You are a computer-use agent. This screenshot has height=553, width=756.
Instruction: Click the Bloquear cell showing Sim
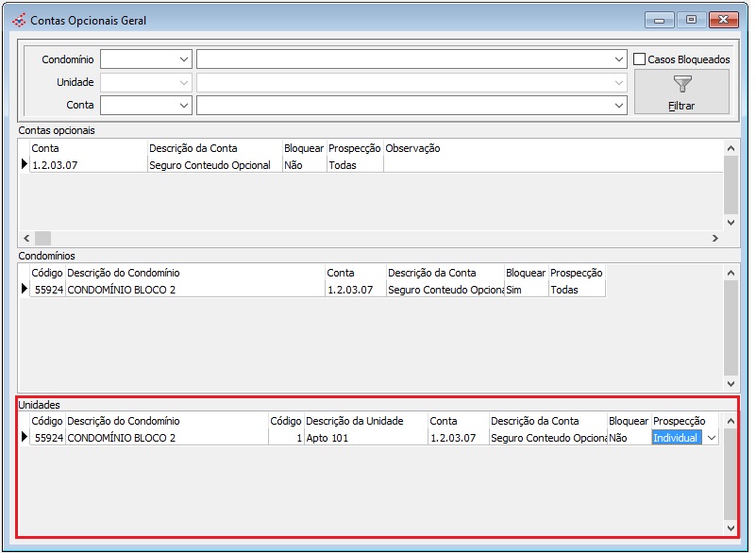[526, 290]
